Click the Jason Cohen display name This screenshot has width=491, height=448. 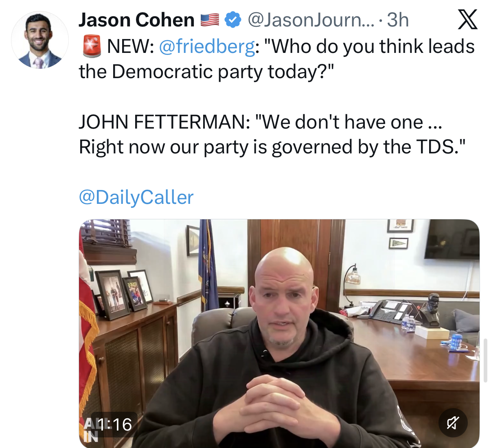pos(136,20)
